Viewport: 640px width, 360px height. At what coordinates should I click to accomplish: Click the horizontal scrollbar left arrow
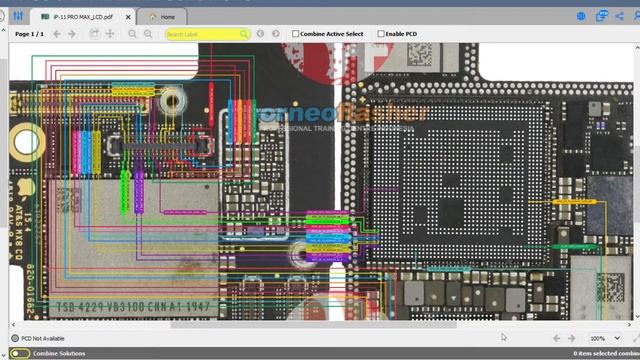pos(13,325)
